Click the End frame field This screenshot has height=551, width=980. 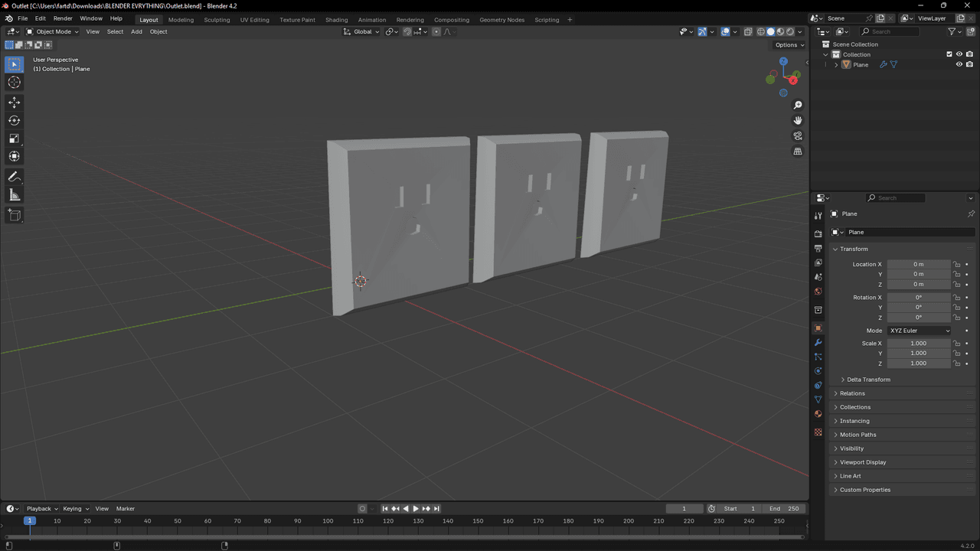click(x=785, y=509)
